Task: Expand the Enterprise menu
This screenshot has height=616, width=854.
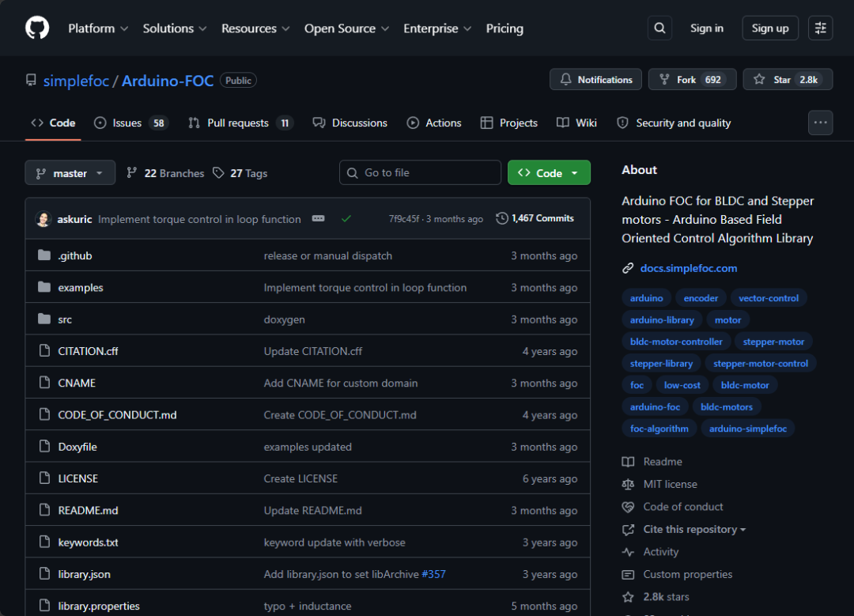Action: (436, 28)
